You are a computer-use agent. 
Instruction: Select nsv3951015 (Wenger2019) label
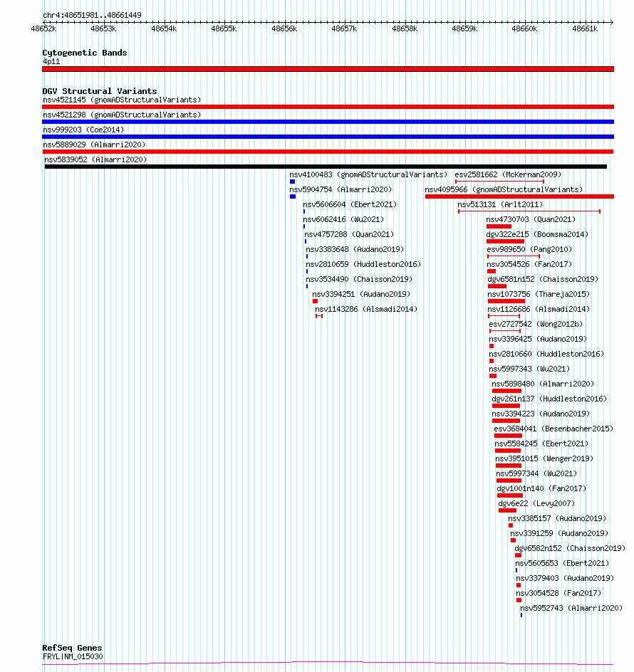pos(544,459)
